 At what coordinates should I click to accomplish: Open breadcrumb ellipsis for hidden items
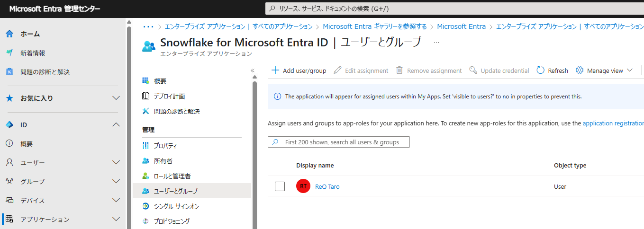148,26
